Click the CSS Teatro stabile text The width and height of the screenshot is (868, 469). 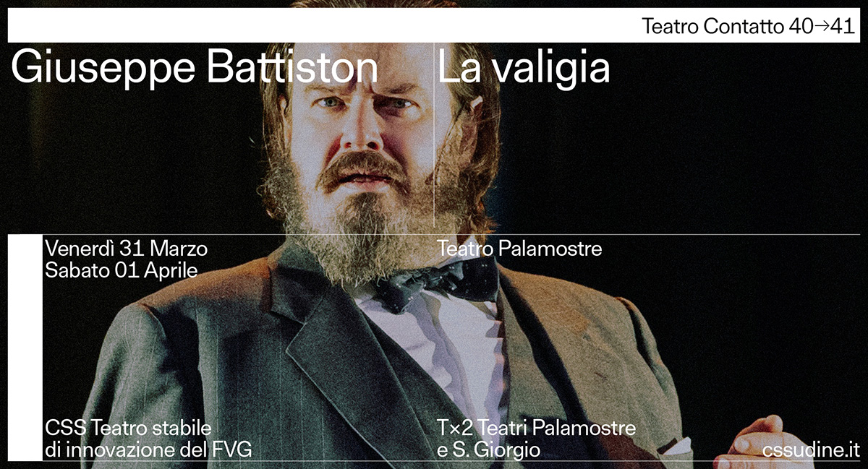click(128, 428)
